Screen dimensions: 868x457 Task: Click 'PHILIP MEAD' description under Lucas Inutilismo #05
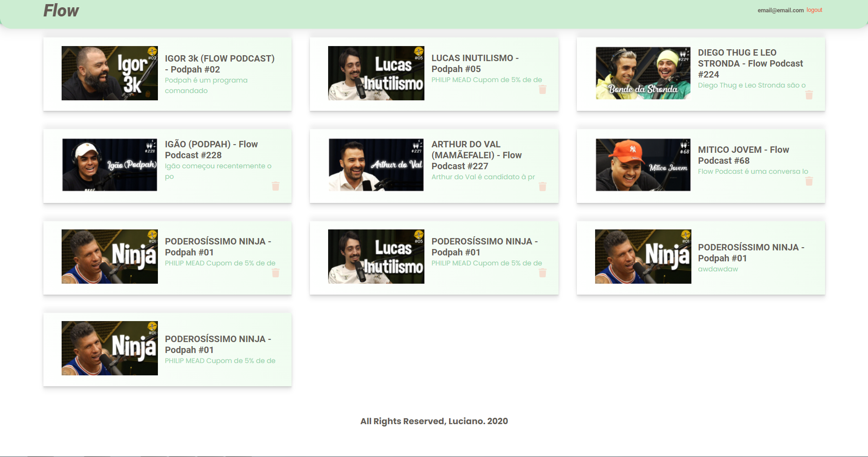click(x=487, y=80)
